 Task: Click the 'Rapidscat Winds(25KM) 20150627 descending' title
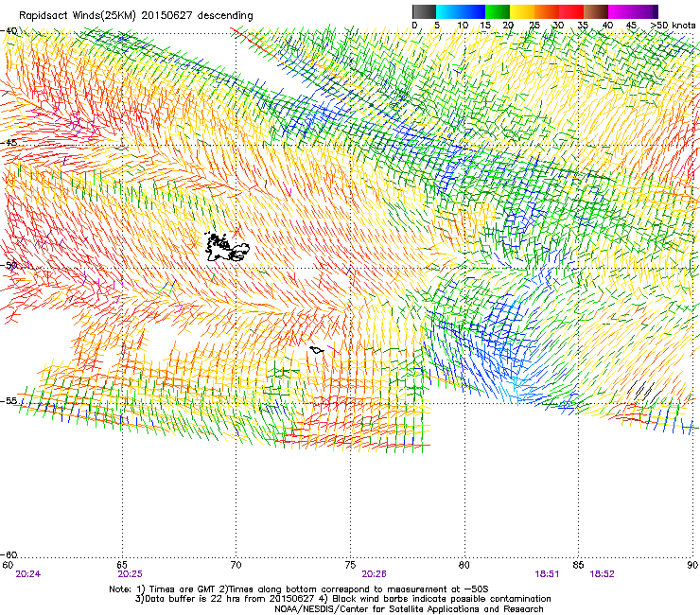(x=135, y=15)
